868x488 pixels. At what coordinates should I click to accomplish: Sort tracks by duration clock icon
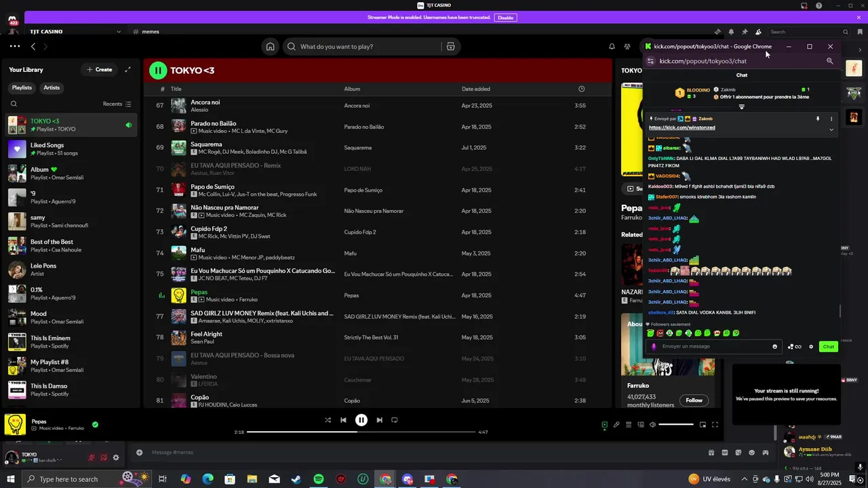[581, 89]
